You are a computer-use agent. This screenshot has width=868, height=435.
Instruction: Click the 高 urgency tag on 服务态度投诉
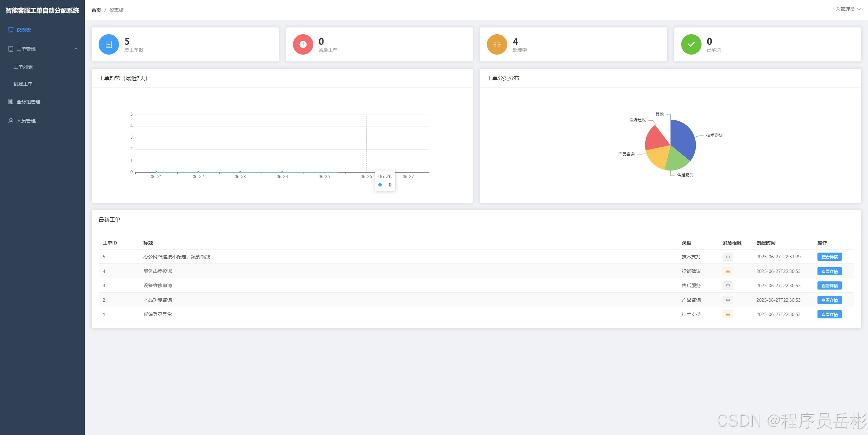pyautogui.click(x=728, y=272)
